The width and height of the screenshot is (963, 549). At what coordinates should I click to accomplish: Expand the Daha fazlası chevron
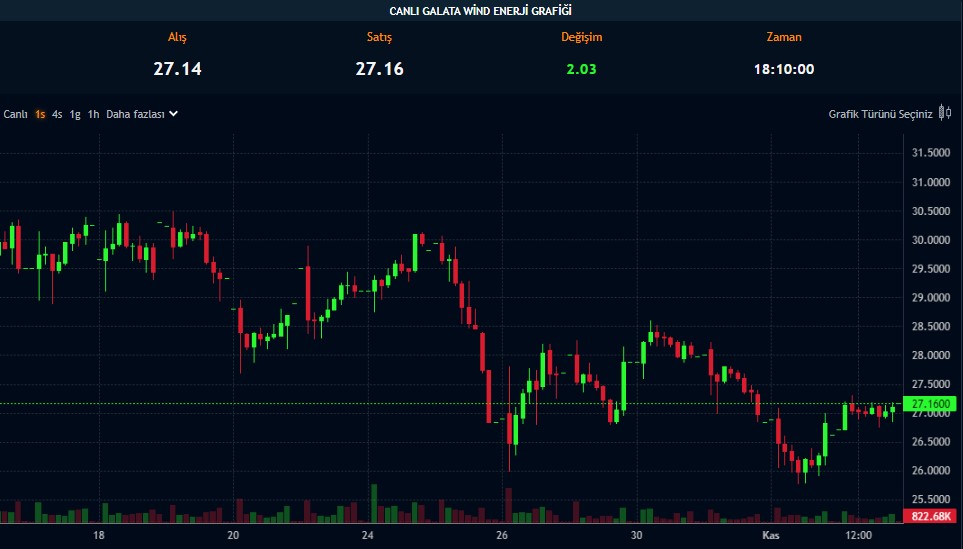click(174, 114)
